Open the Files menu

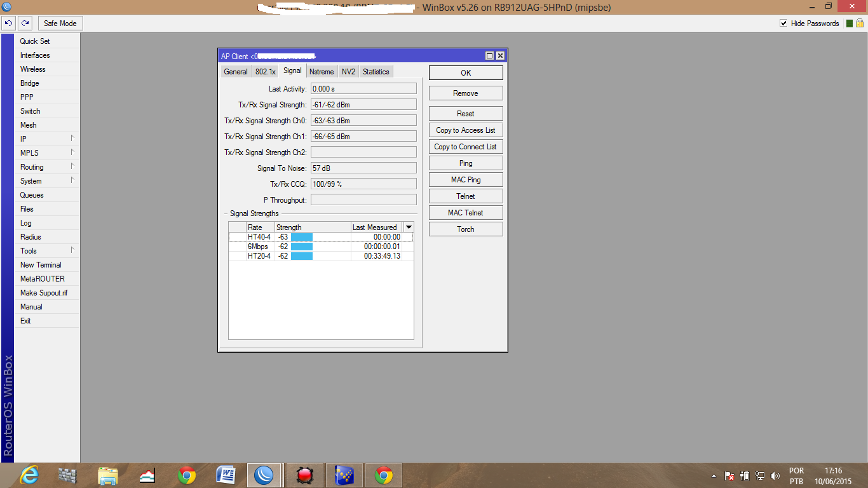(x=48, y=209)
